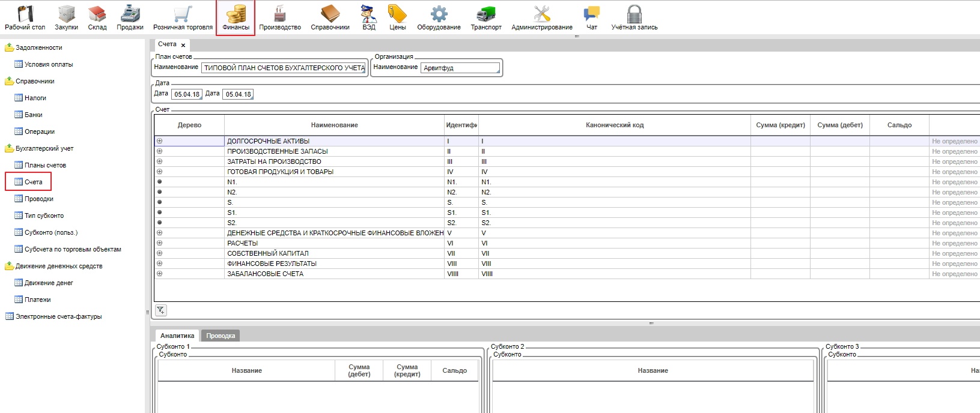Expand the РАСЧЕТЫ account row

point(159,243)
